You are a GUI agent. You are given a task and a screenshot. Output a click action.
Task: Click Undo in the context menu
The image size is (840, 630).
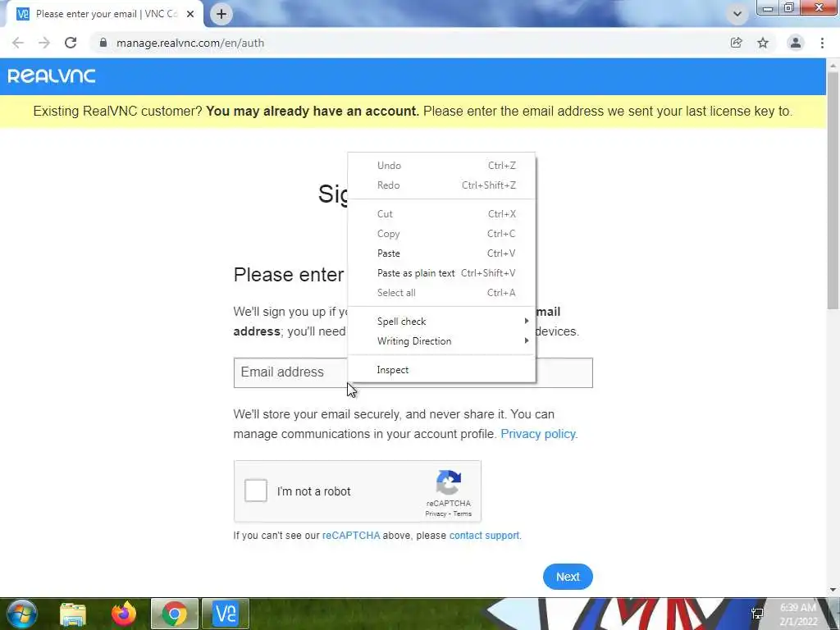coord(442,166)
